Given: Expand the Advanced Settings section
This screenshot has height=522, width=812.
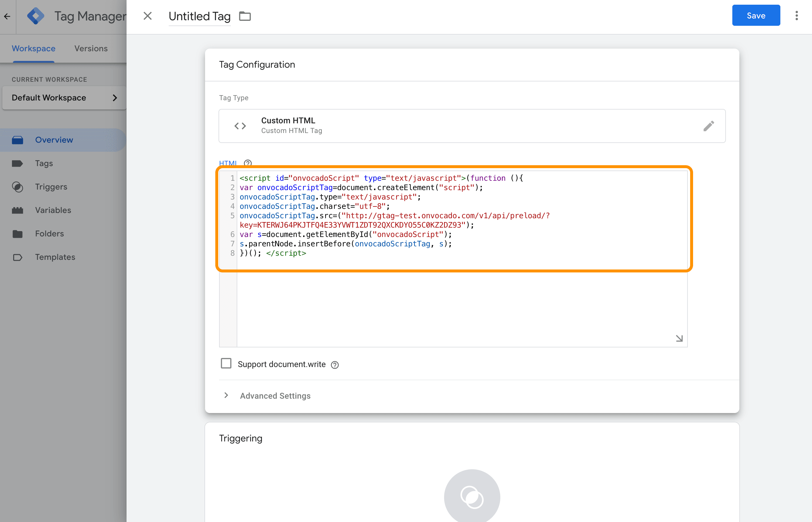Looking at the screenshot, I should 226,395.
